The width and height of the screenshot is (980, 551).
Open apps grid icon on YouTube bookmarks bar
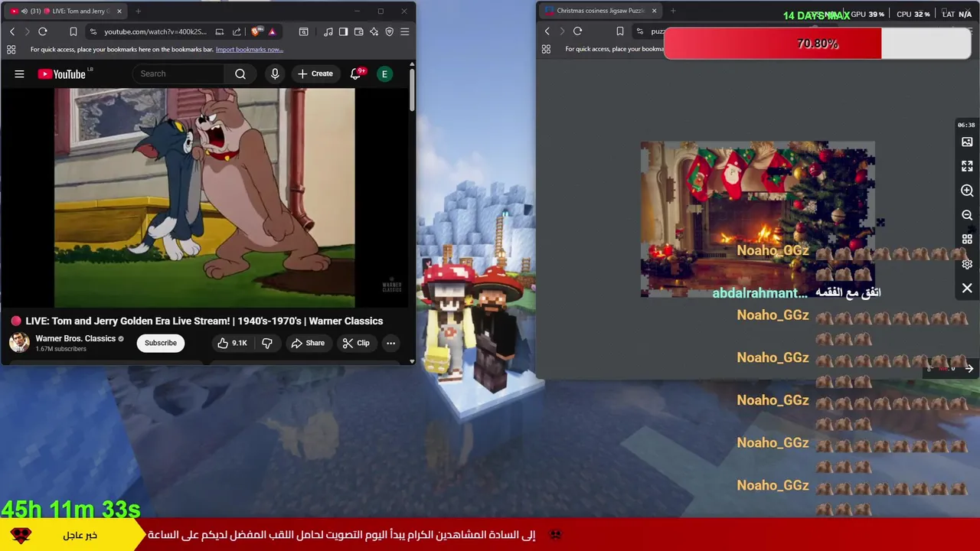point(11,50)
